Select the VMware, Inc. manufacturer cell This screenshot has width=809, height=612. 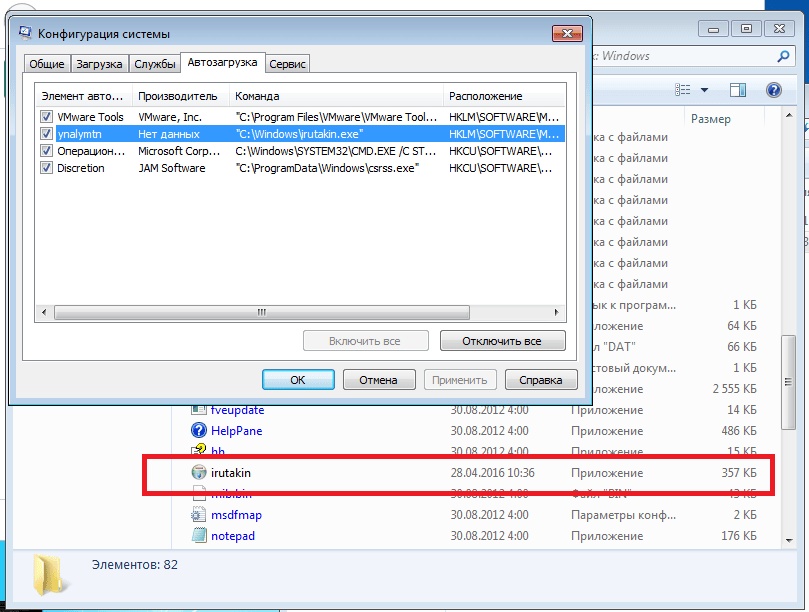(170, 117)
